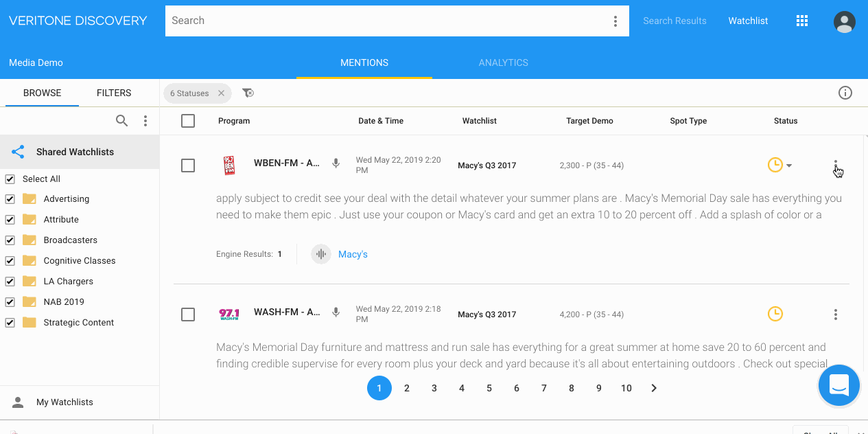This screenshot has height=434, width=868.
Task: Switch to the Analytics tab
Action: pyautogui.click(x=503, y=62)
